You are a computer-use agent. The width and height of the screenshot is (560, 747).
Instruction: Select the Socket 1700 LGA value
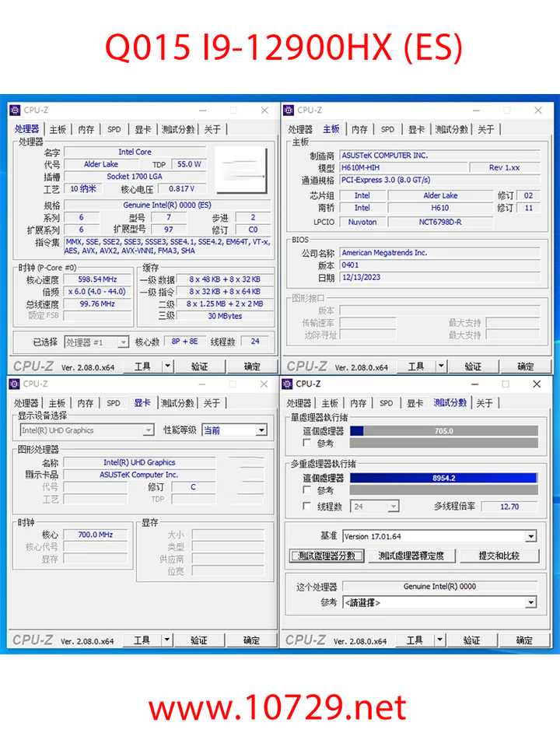135,177
